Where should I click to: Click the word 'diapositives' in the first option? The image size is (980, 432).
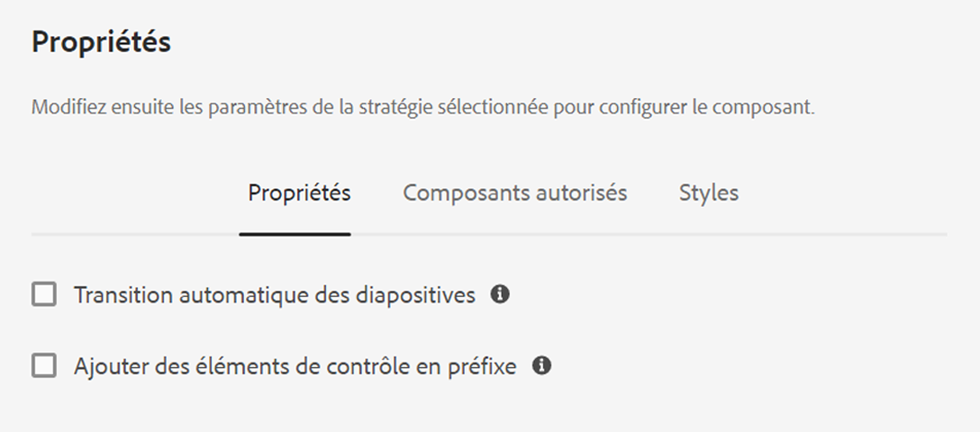click(x=415, y=294)
